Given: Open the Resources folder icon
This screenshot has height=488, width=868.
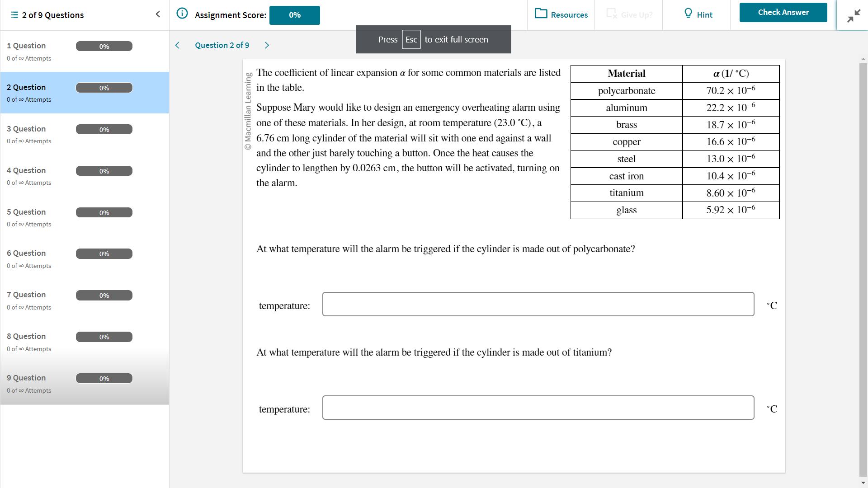Looking at the screenshot, I should [541, 14].
